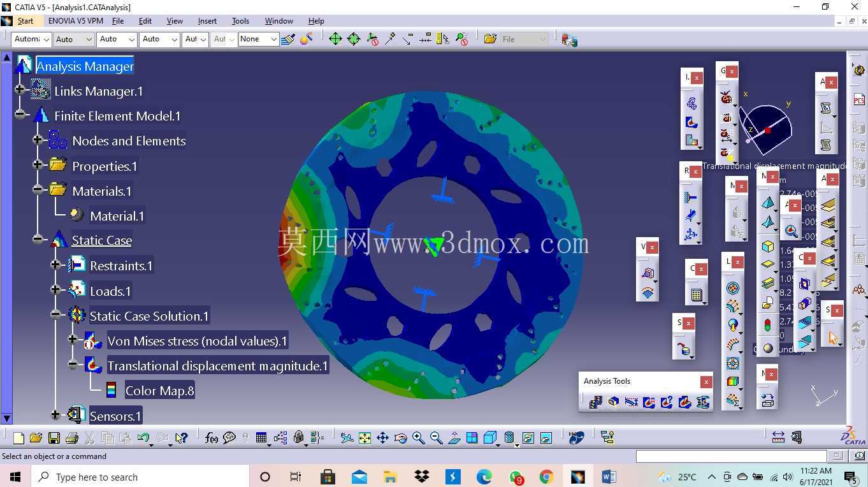Click the painter brush icon in top toolbar

(x=288, y=39)
